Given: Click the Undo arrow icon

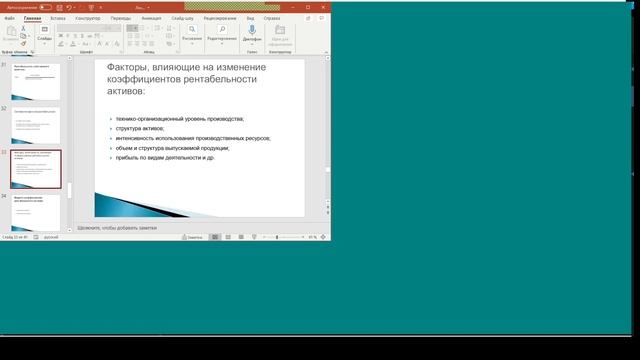Looking at the screenshot, I should click(69, 7).
